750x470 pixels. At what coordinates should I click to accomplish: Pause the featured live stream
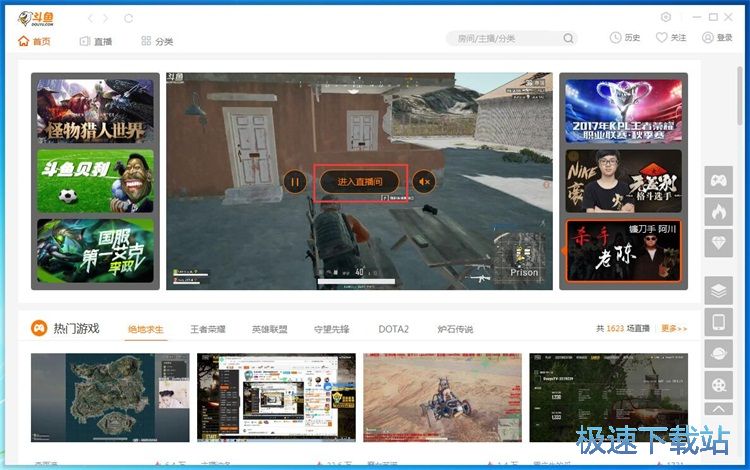point(295,182)
